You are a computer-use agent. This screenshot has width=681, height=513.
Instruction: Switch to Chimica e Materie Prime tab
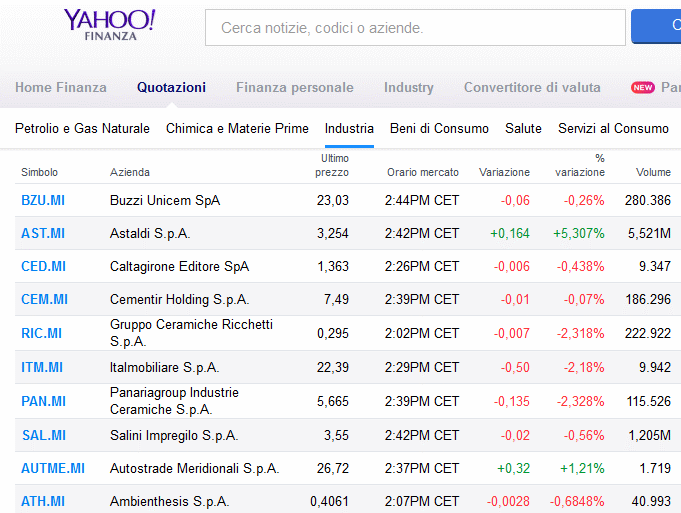pyautogui.click(x=237, y=129)
